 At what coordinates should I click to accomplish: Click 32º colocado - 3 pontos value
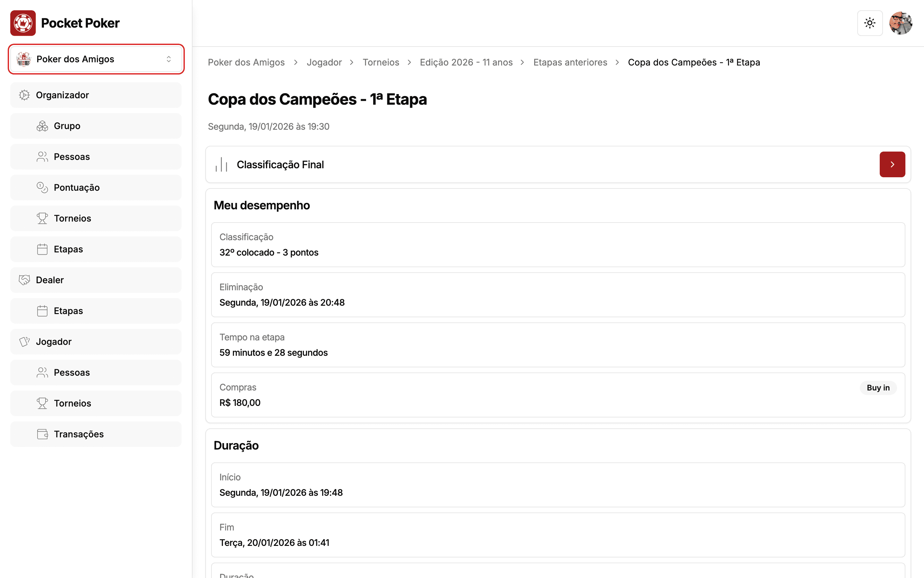coord(269,253)
